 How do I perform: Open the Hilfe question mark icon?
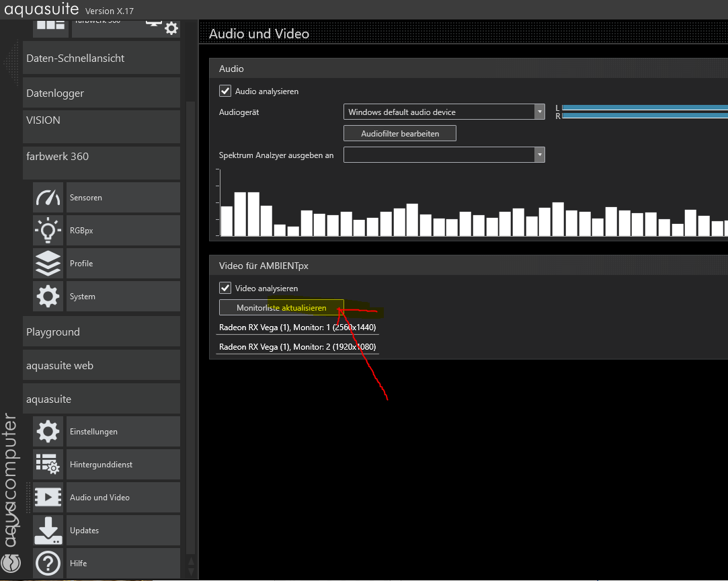tap(48, 564)
